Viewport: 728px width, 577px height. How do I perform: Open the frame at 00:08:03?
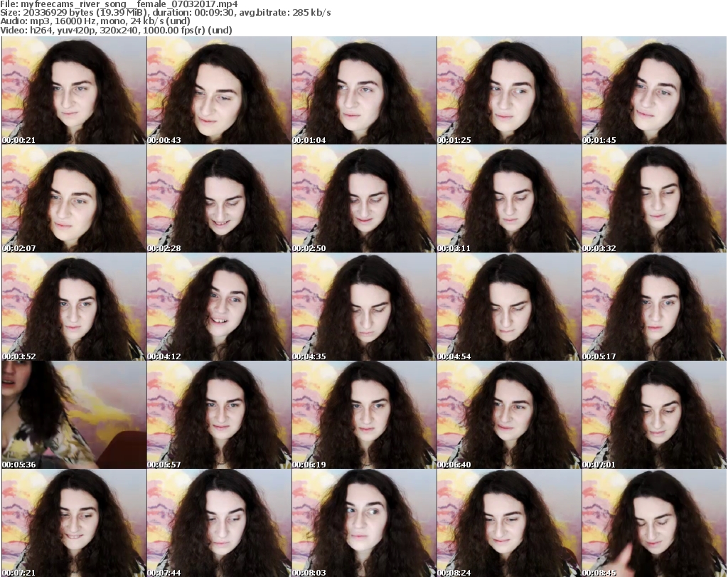pyautogui.click(x=364, y=523)
